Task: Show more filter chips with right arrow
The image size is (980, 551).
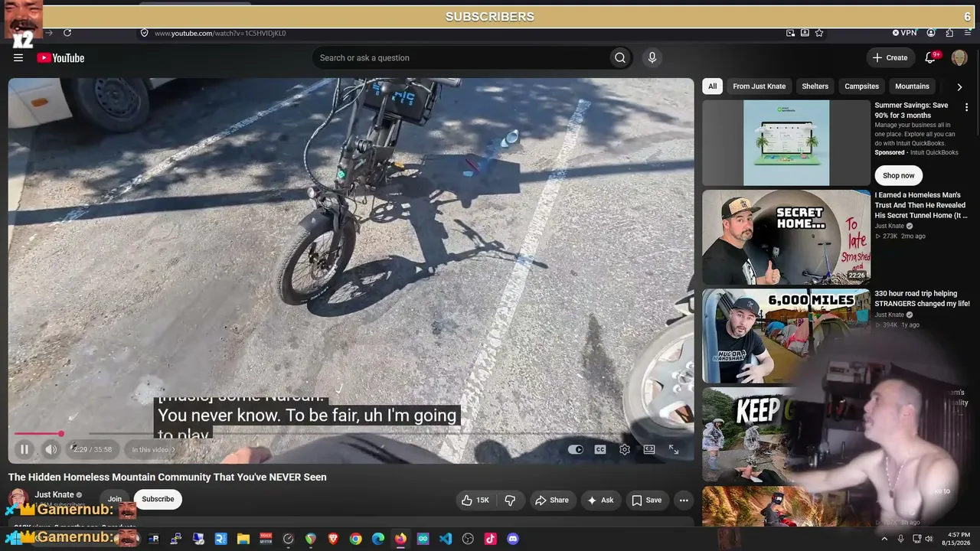Action: pyautogui.click(x=959, y=86)
